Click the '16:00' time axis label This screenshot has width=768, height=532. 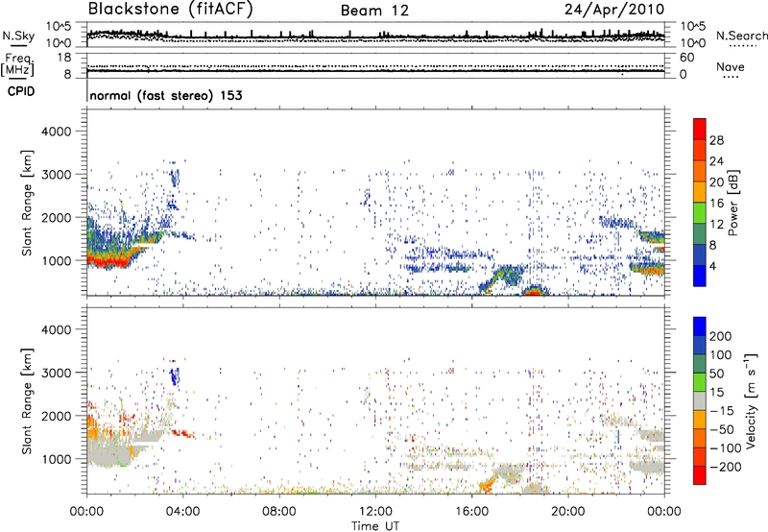click(471, 512)
